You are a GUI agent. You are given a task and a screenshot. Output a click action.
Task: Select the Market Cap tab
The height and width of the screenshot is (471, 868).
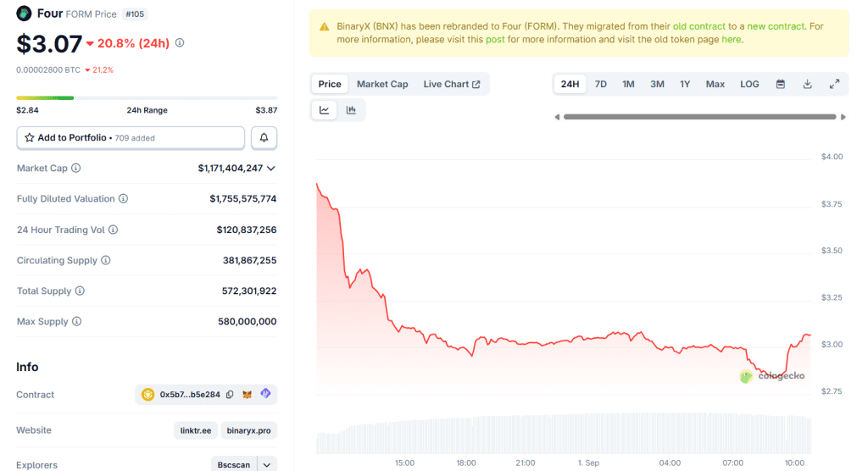pos(382,84)
